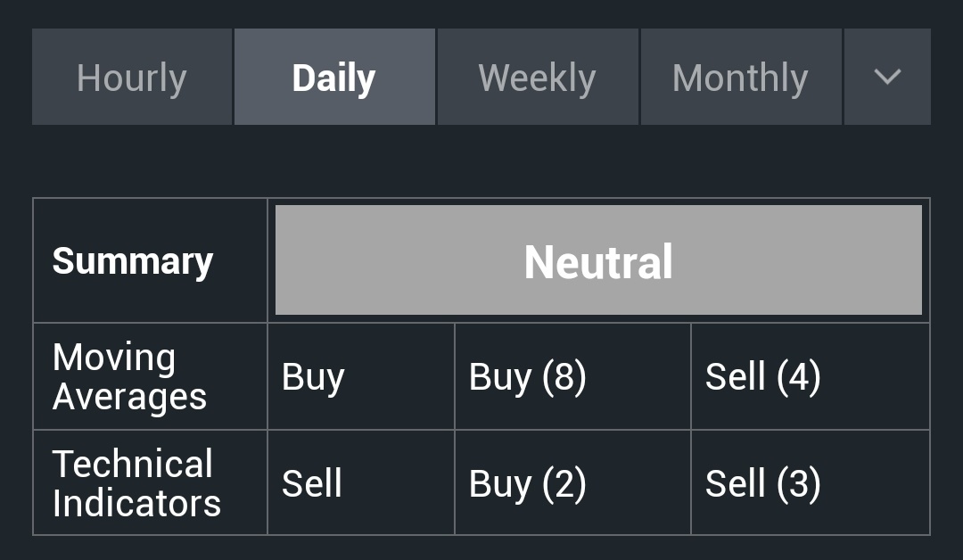Click Moving Averages Buy signal cell
This screenshot has height=560, width=963.
click(x=361, y=376)
